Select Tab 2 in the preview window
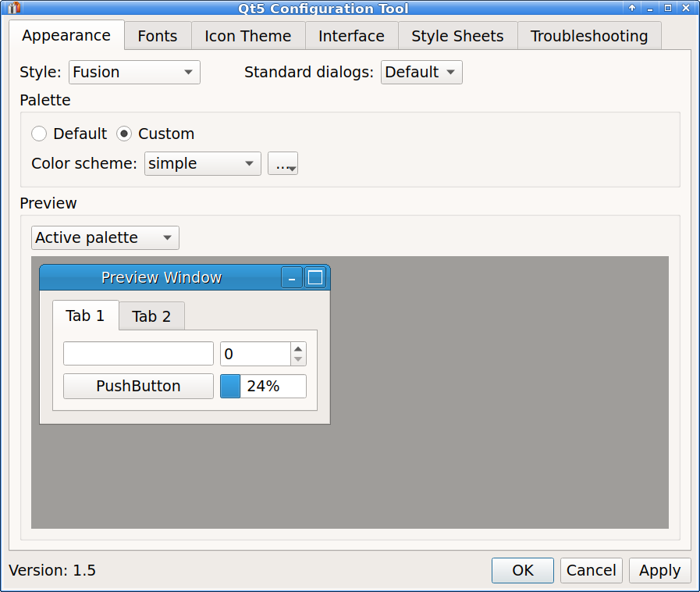The width and height of the screenshot is (700, 592). (x=151, y=316)
